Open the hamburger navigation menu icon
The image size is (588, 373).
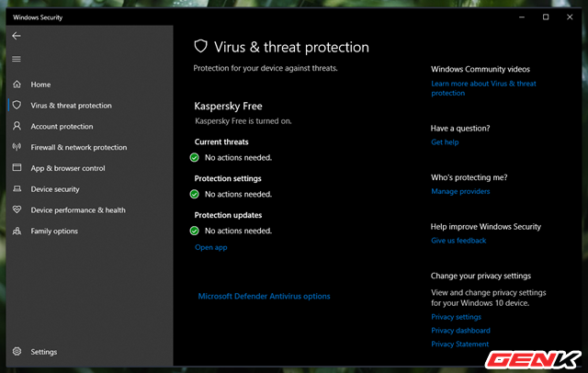(x=17, y=59)
